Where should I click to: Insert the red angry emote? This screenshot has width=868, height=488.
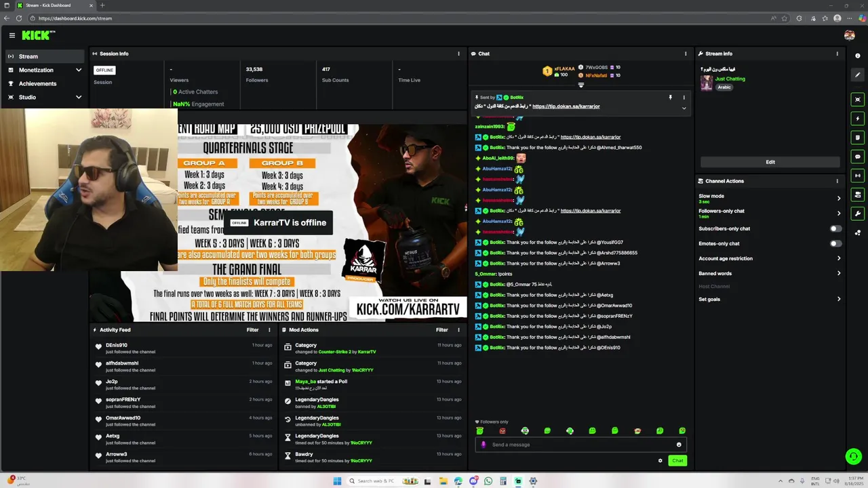point(502,431)
